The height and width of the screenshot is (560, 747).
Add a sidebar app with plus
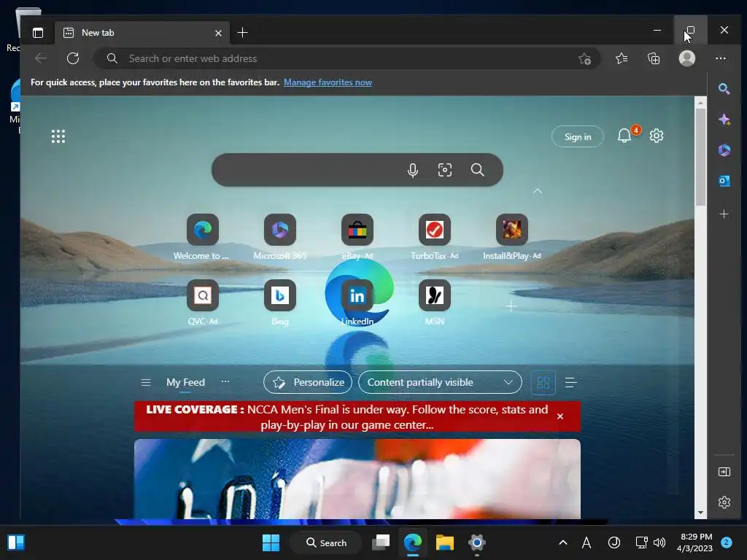[724, 214]
